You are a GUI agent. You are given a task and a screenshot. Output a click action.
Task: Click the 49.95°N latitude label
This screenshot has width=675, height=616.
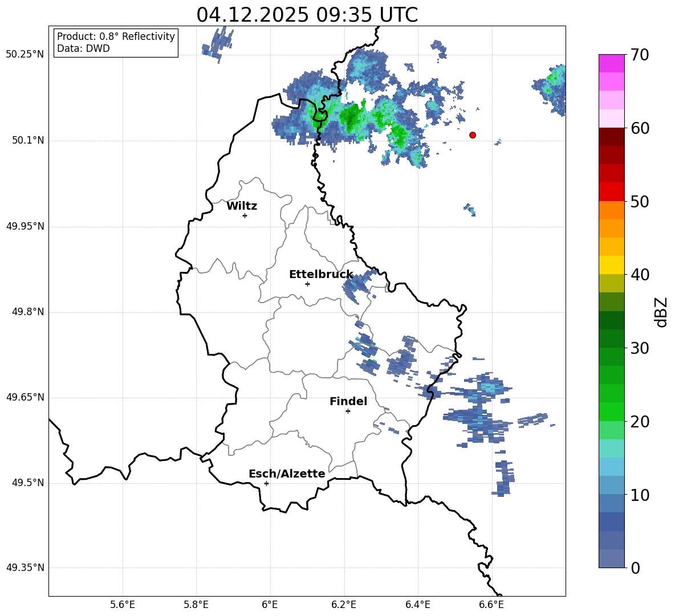click(x=25, y=226)
